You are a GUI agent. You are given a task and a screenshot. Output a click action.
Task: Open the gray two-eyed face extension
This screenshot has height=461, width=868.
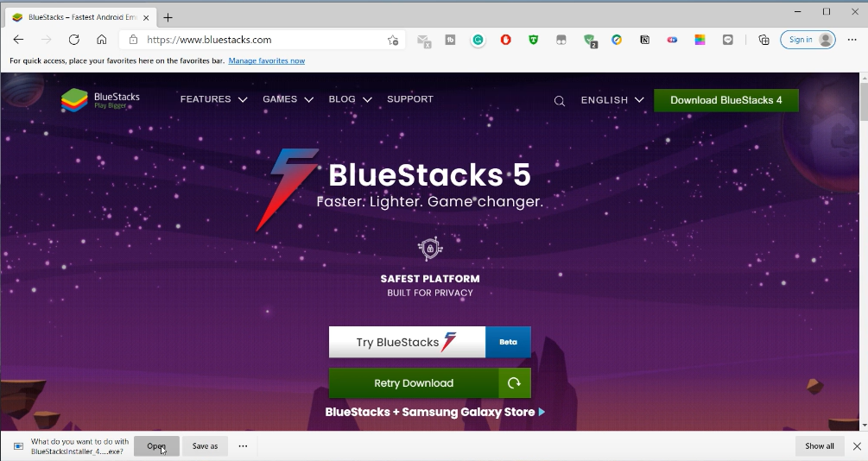(561, 40)
